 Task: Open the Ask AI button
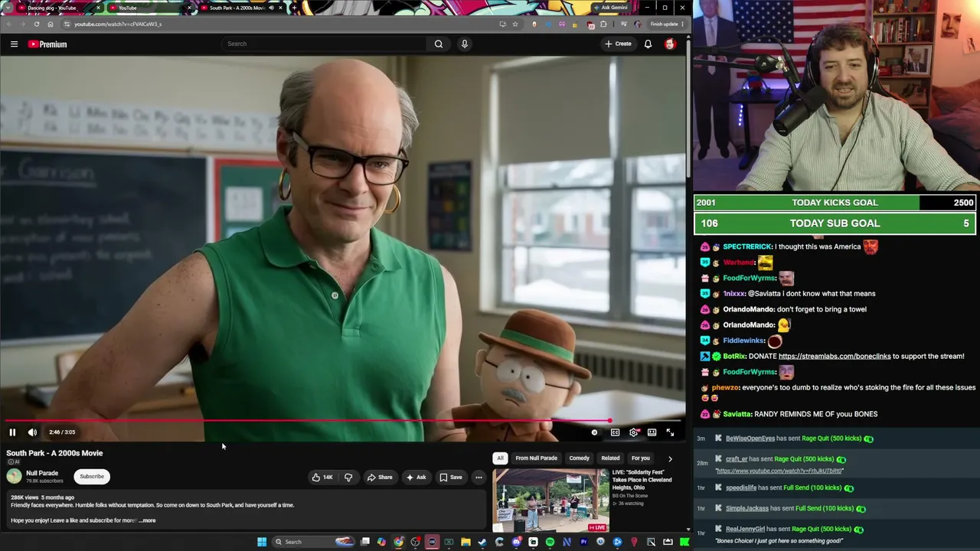(x=416, y=478)
